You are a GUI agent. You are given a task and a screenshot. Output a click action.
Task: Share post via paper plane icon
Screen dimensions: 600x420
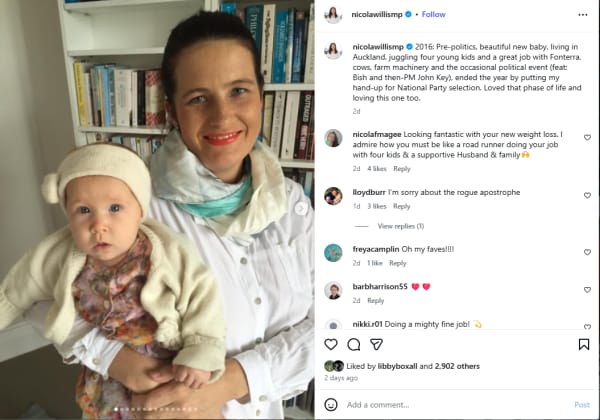click(x=377, y=344)
